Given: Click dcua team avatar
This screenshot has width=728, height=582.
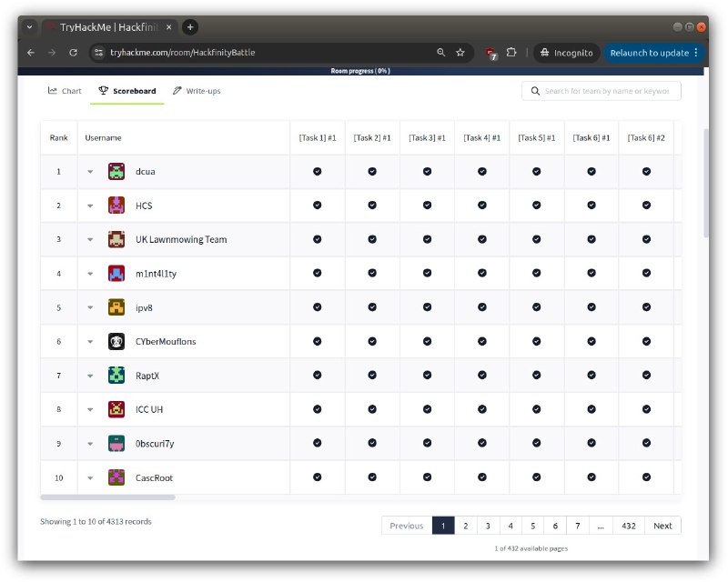Looking at the screenshot, I should pos(116,171).
